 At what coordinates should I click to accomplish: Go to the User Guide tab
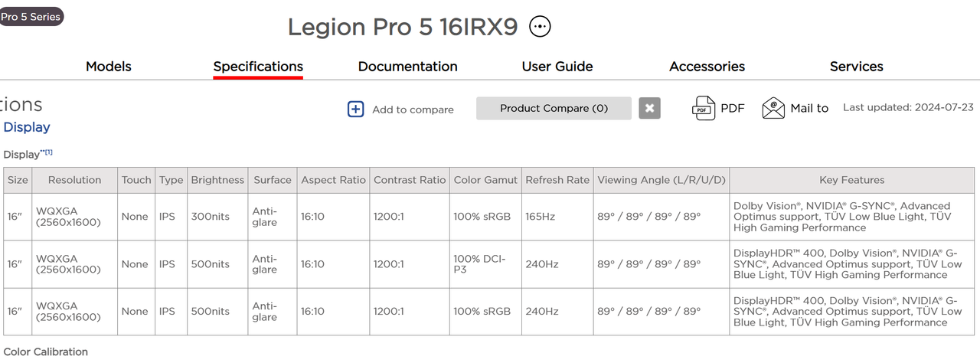[557, 67]
